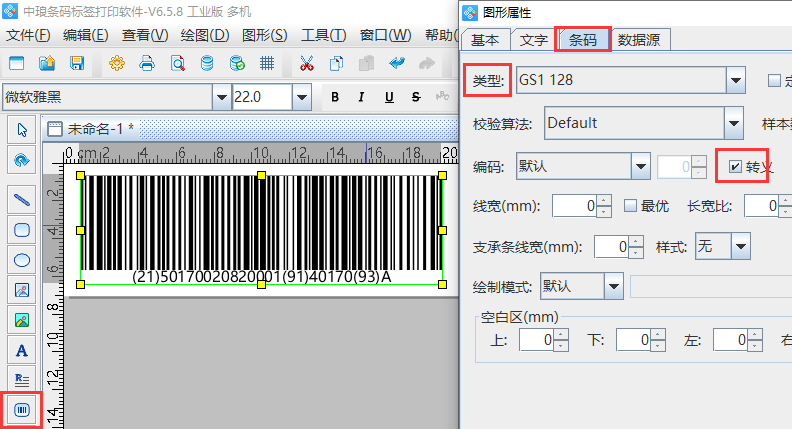Click the scissors cut icon
This screenshot has width=792, height=429.
point(306,64)
